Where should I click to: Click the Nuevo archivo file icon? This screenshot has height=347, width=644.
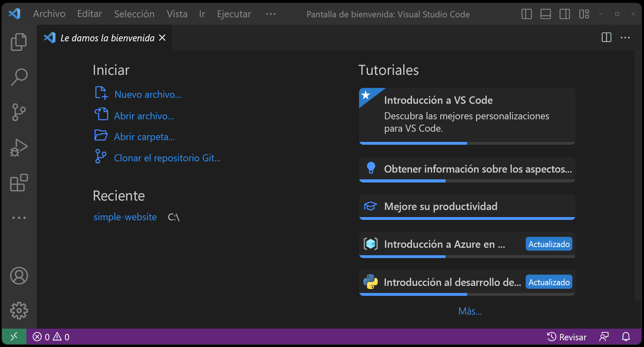[101, 93]
